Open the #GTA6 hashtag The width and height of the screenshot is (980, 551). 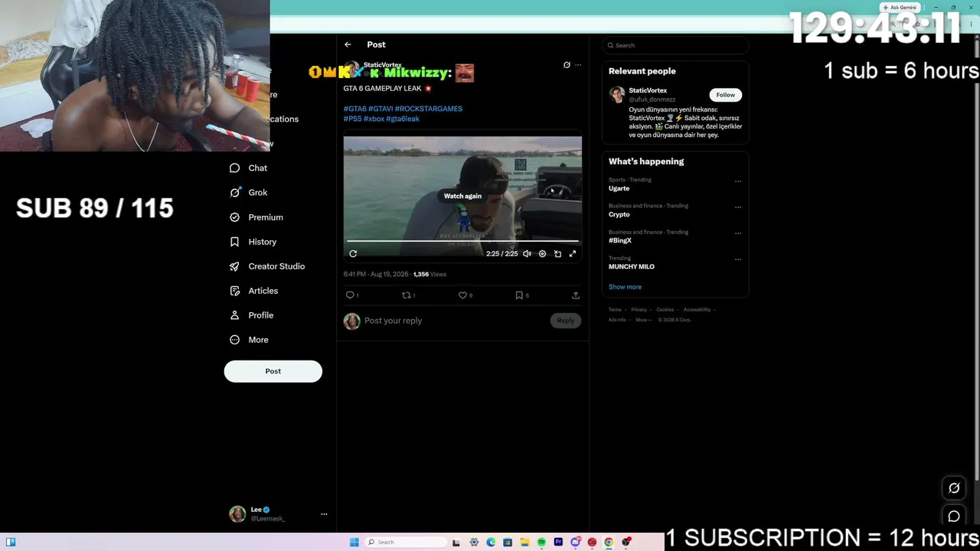tap(354, 109)
